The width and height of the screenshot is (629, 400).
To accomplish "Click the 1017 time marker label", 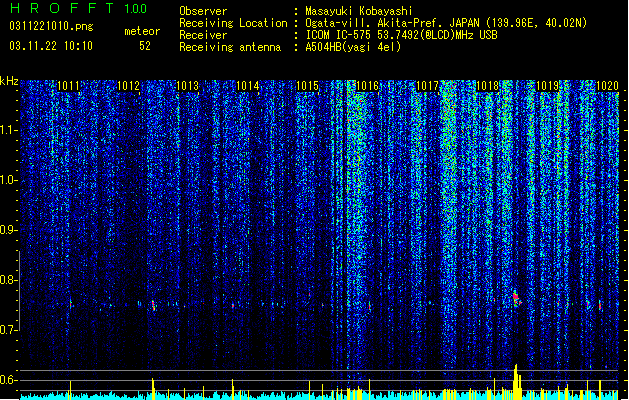I will (428, 86).
